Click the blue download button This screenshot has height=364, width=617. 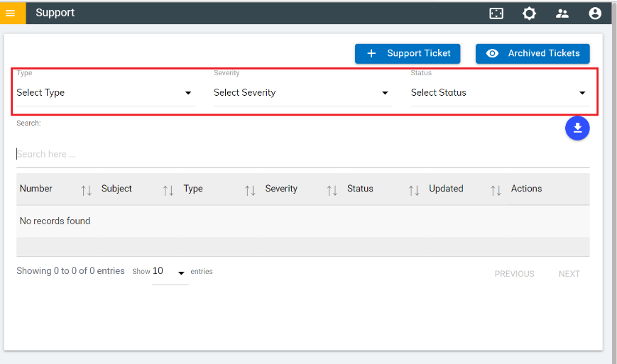(577, 128)
